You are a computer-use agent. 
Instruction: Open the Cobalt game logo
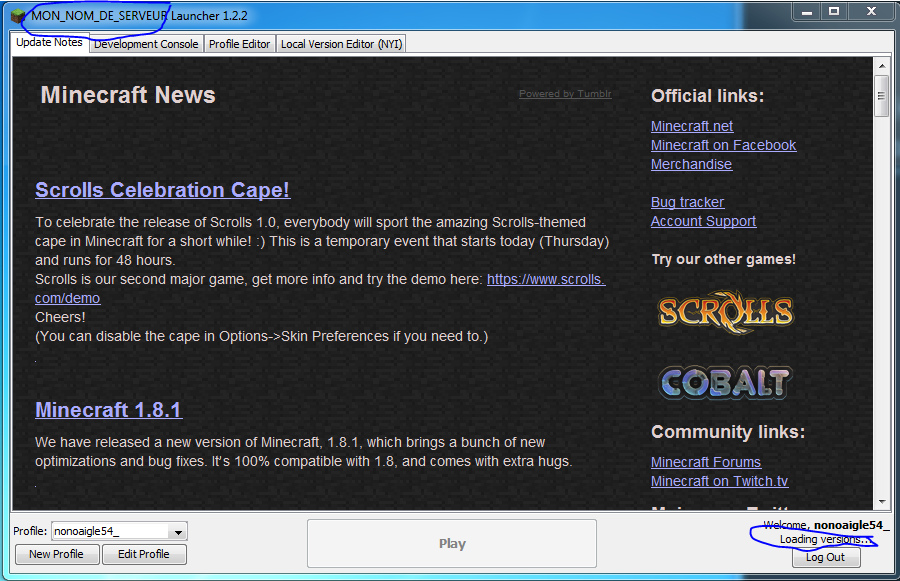click(726, 382)
